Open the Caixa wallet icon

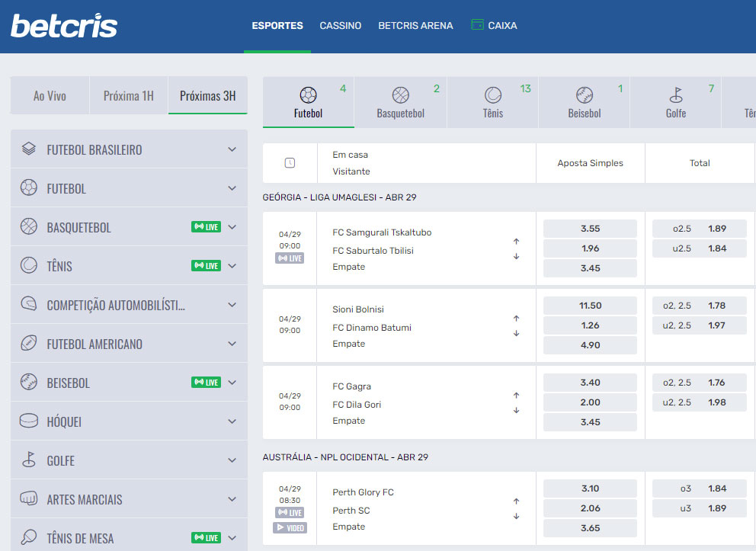pos(477,24)
